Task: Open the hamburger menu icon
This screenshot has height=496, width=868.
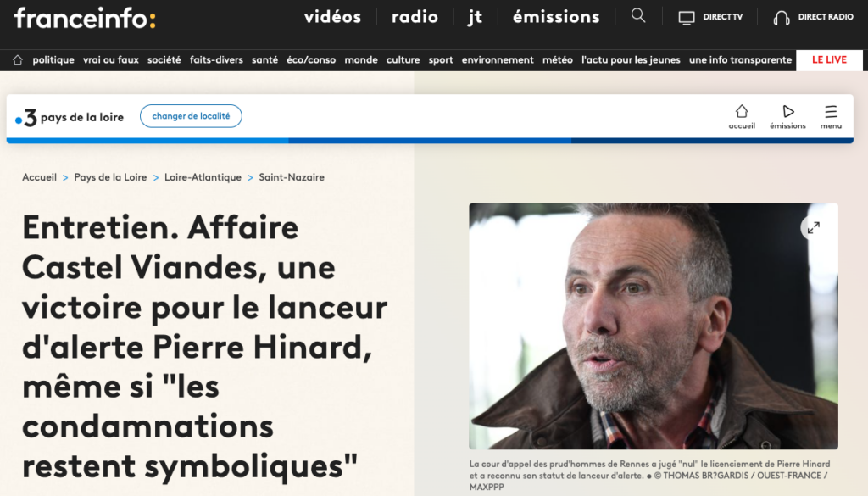Action: 831,111
